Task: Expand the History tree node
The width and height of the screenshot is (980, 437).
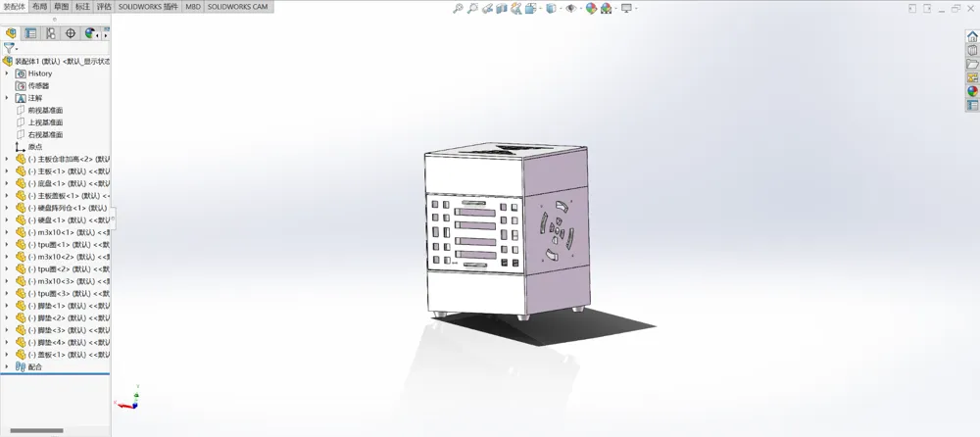Action: point(7,73)
